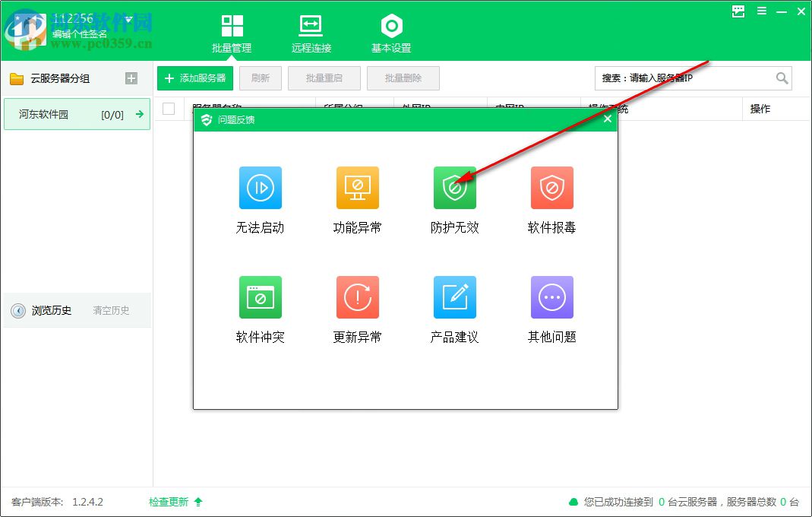Click the 添加服务器 add server button
This screenshot has width=812, height=517.
pos(194,78)
